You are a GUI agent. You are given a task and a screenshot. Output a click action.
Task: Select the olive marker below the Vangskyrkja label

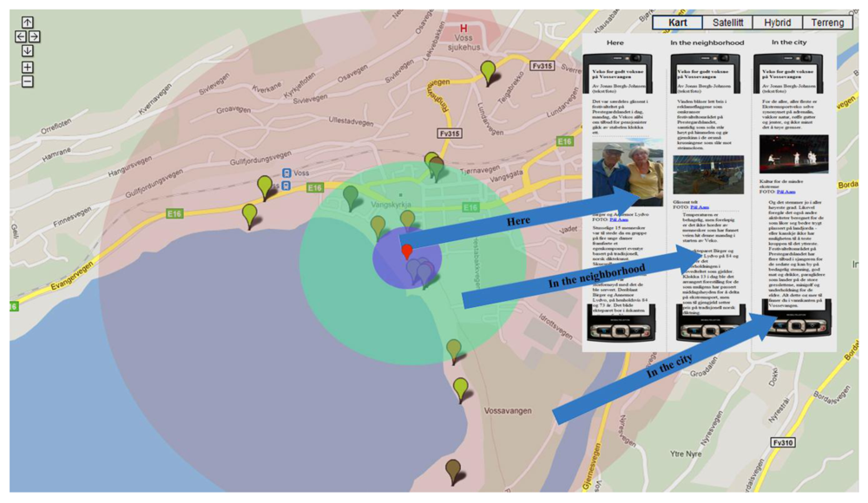[x=407, y=220]
